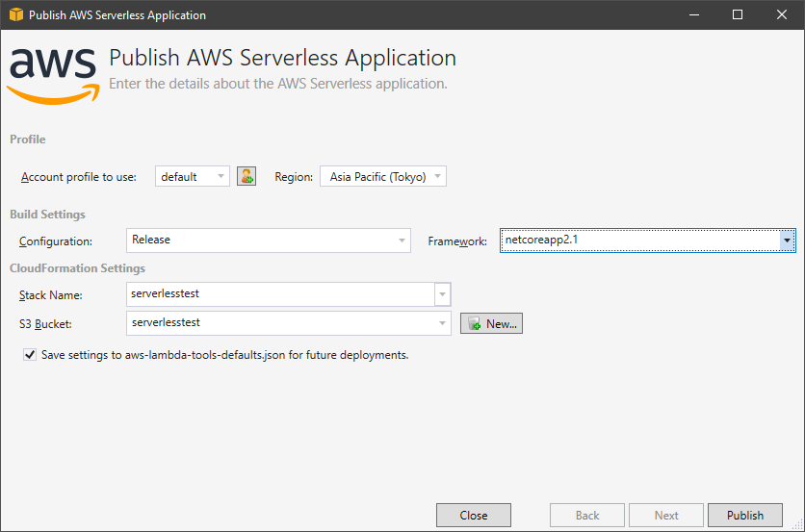Click the disabled Next button

(x=666, y=515)
